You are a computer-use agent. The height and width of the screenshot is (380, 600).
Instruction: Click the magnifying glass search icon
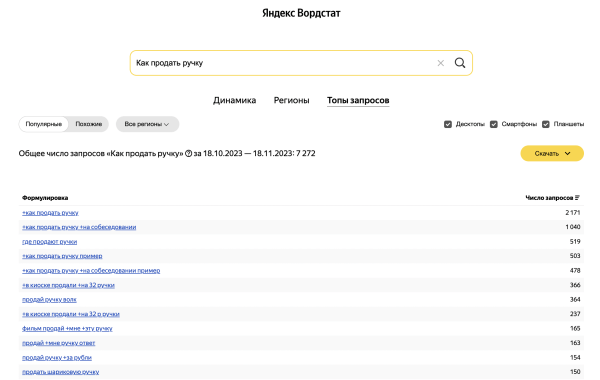pos(460,63)
